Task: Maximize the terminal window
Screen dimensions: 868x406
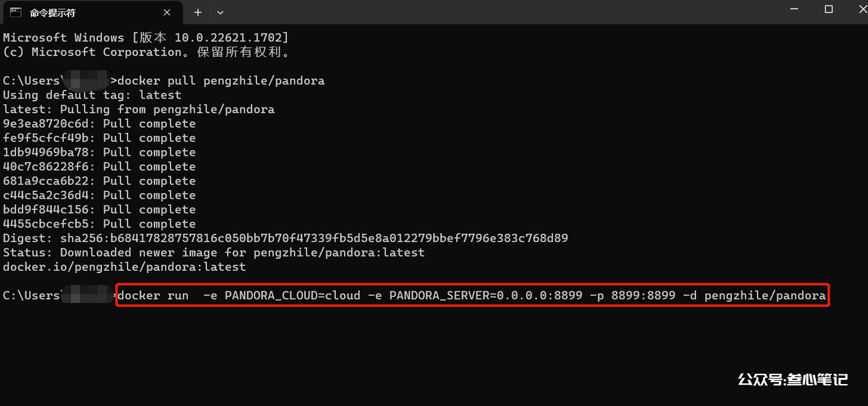Action: (x=828, y=10)
